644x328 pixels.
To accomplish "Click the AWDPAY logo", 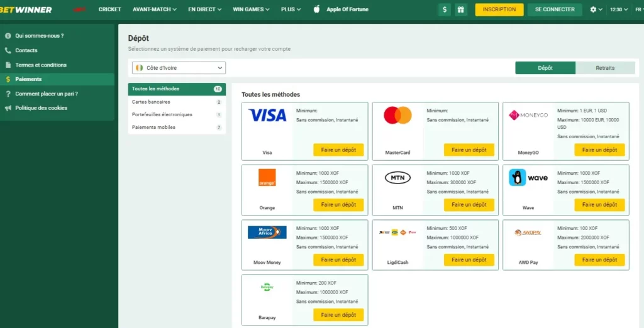I will coord(528,232).
